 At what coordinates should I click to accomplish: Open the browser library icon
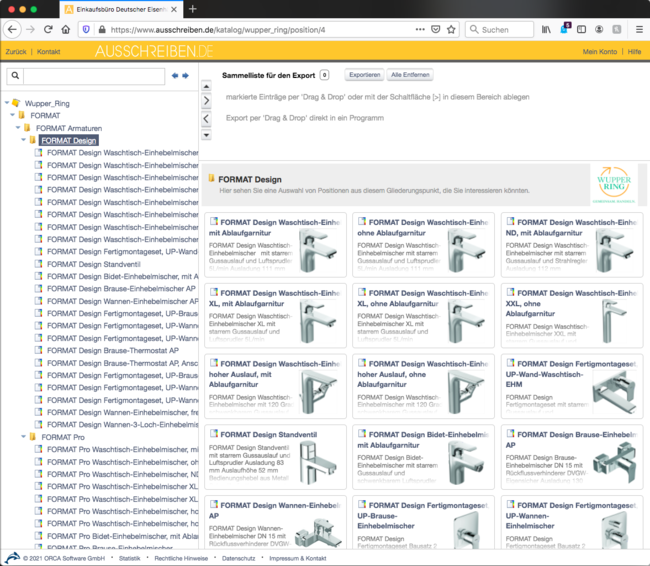tap(546, 29)
